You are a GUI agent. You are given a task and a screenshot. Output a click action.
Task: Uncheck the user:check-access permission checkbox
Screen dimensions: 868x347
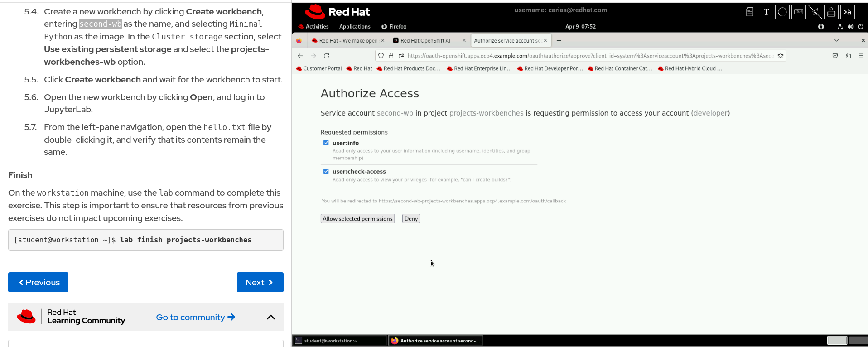326,171
